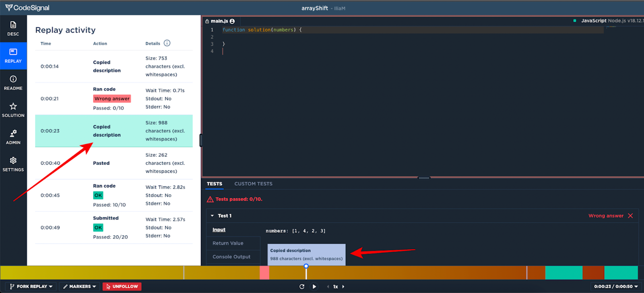This screenshot has width=644, height=293.
Task: Click the UNFOLLOW button
Action: pos(122,287)
